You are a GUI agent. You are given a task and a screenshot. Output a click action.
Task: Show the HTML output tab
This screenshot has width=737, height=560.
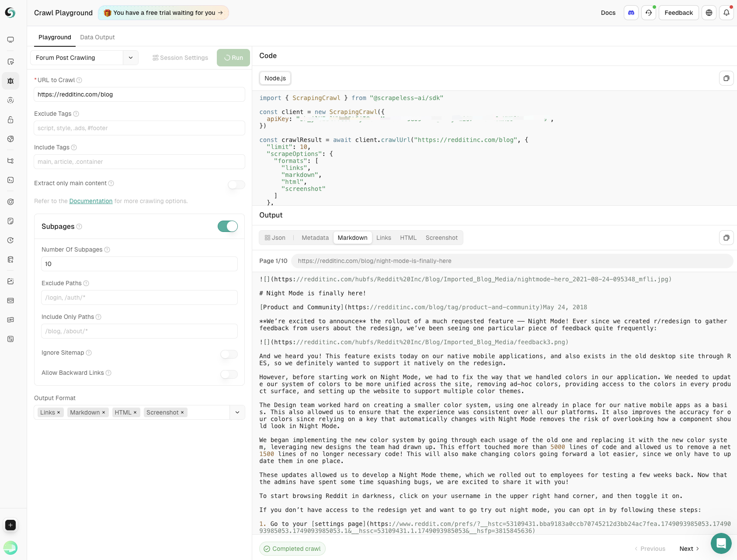pos(408,238)
